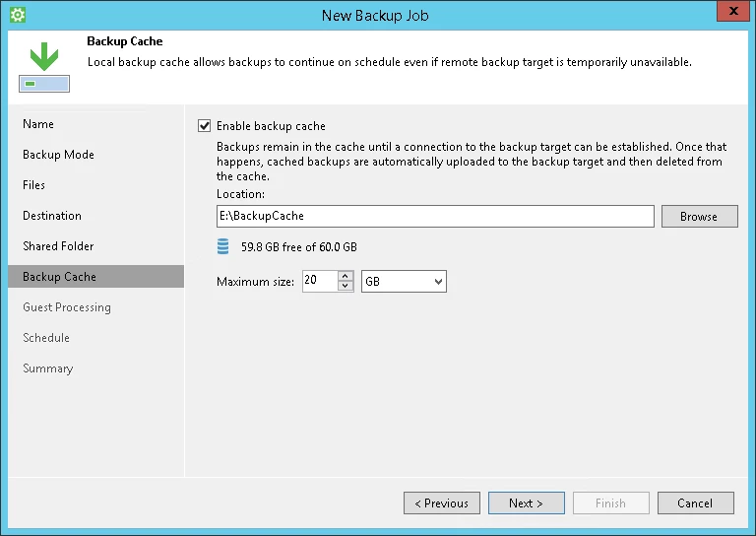Image resolution: width=756 pixels, height=536 pixels.
Task: Select the Backup Mode step
Action: tap(58, 155)
